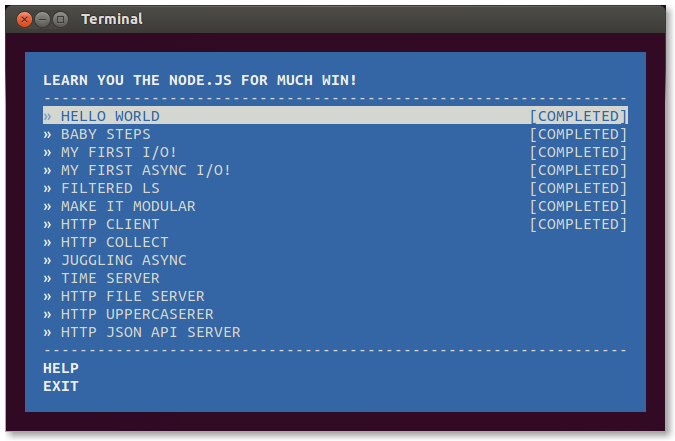This screenshot has width=675, height=441.
Task: Open the HTTP FILE SERVER entry
Action: (335, 296)
